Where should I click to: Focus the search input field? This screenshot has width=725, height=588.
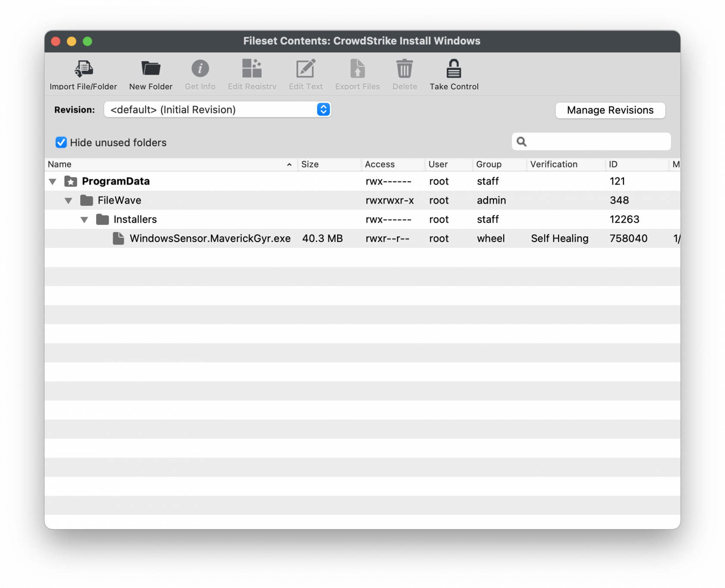(591, 141)
